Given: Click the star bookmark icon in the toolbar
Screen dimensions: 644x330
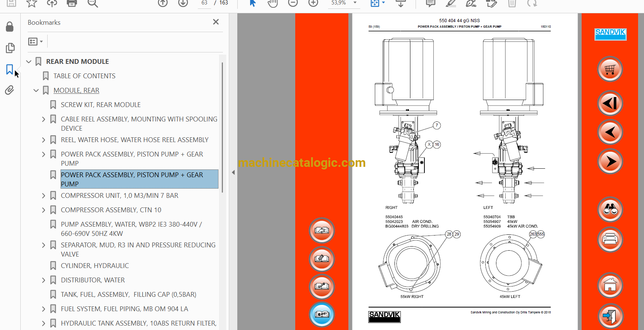Looking at the screenshot, I should click(x=32, y=3).
